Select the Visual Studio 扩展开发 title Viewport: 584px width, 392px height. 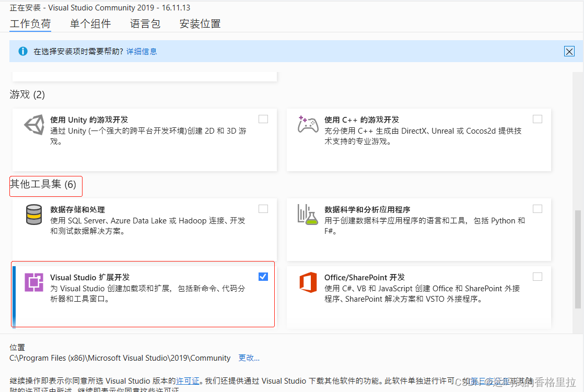[90, 277]
